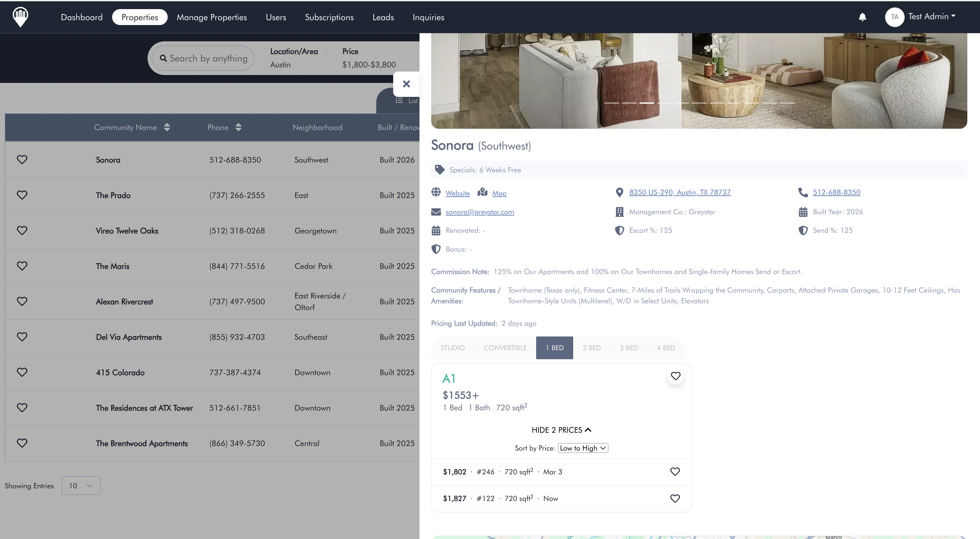Screen dimensions: 980x539
Task: Click the location pin icon by address
Action: coord(619,192)
